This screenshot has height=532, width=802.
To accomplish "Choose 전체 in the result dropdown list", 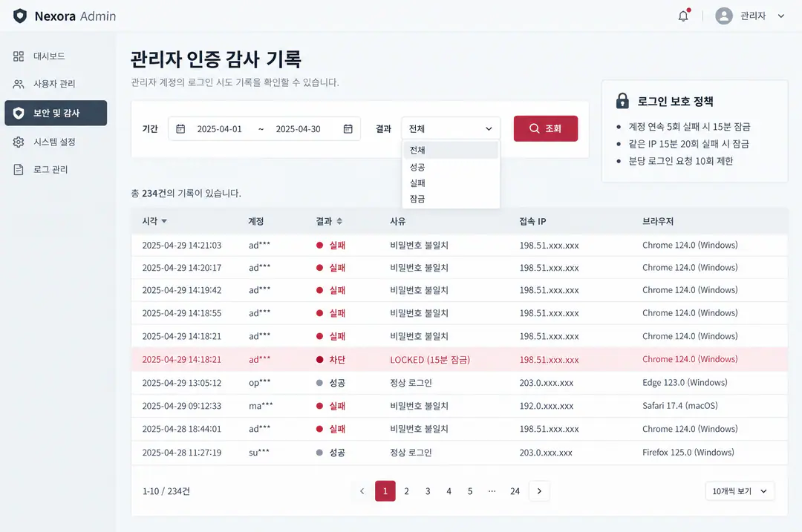I will click(x=451, y=150).
